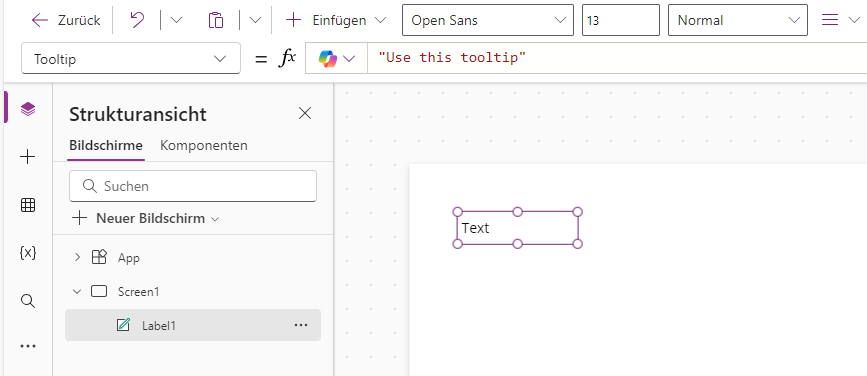This screenshot has width=867, height=376.
Task: Click the Label1 edit pencil icon
Action: pyautogui.click(x=123, y=325)
